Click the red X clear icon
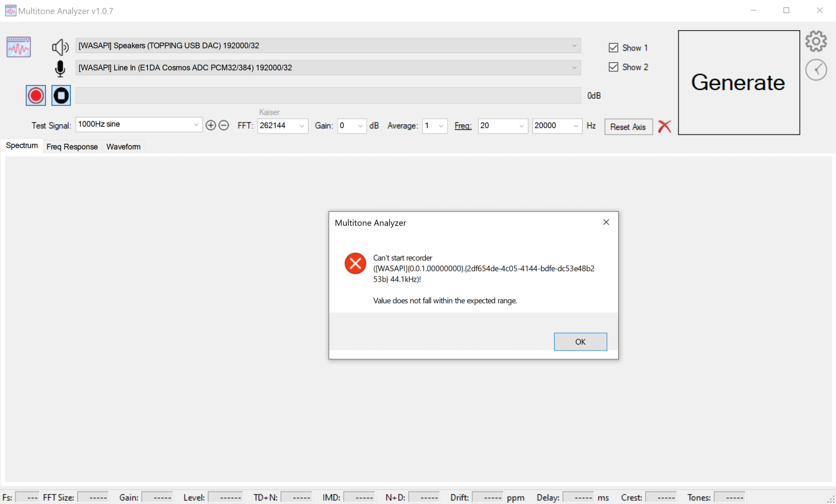 [664, 126]
